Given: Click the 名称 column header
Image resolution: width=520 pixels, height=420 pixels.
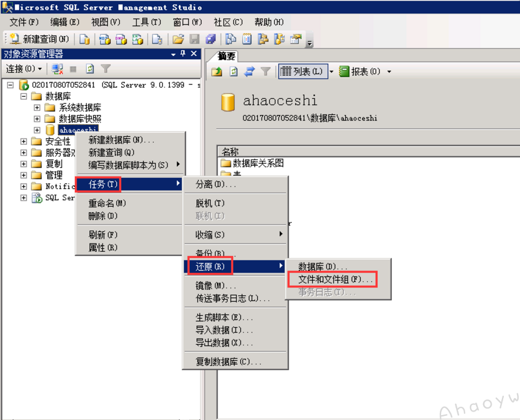Looking at the screenshot, I should pyautogui.click(x=230, y=151).
